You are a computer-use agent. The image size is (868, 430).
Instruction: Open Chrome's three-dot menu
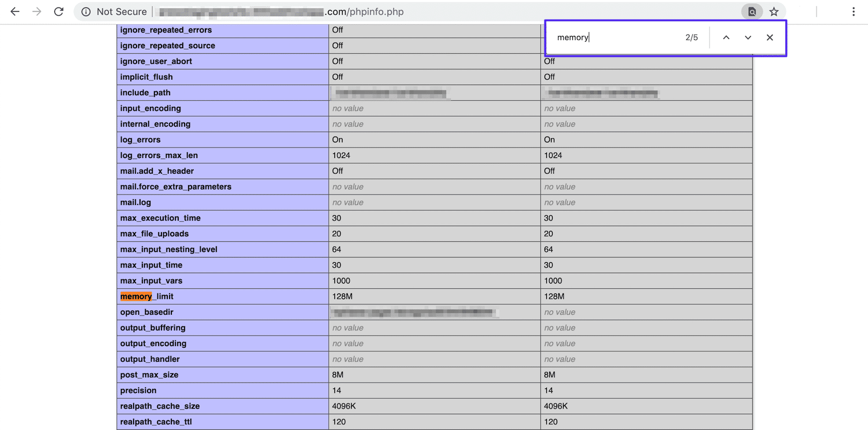[x=854, y=11]
